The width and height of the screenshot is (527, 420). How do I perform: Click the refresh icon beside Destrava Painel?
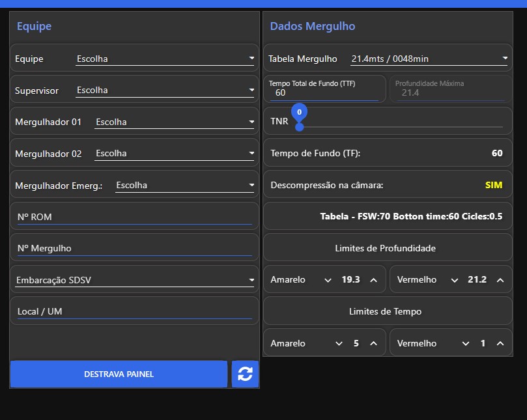coord(245,374)
